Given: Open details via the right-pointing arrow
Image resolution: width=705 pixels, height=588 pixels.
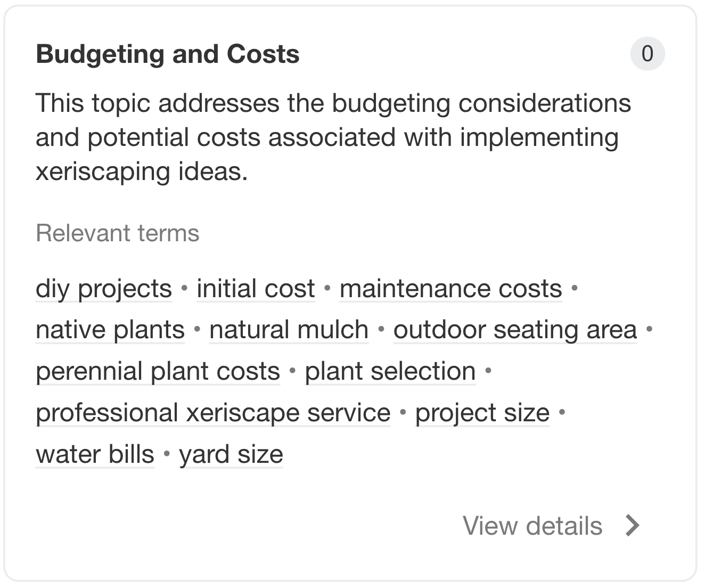Looking at the screenshot, I should click(x=634, y=526).
